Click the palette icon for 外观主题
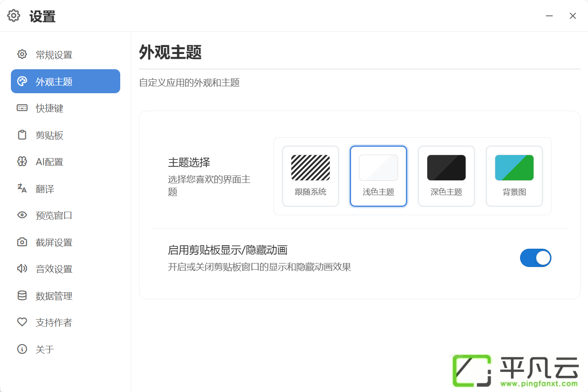This screenshot has width=588, height=392. pos(22,81)
